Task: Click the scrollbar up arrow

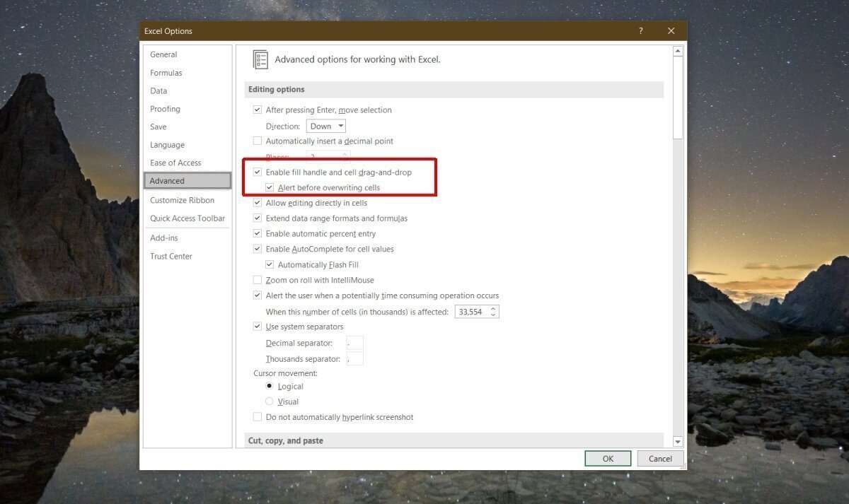Action: [x=678, y=51]
